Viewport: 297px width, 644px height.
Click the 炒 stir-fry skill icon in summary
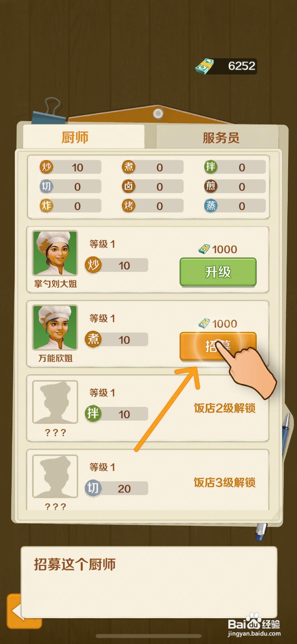tap(47, 167)
